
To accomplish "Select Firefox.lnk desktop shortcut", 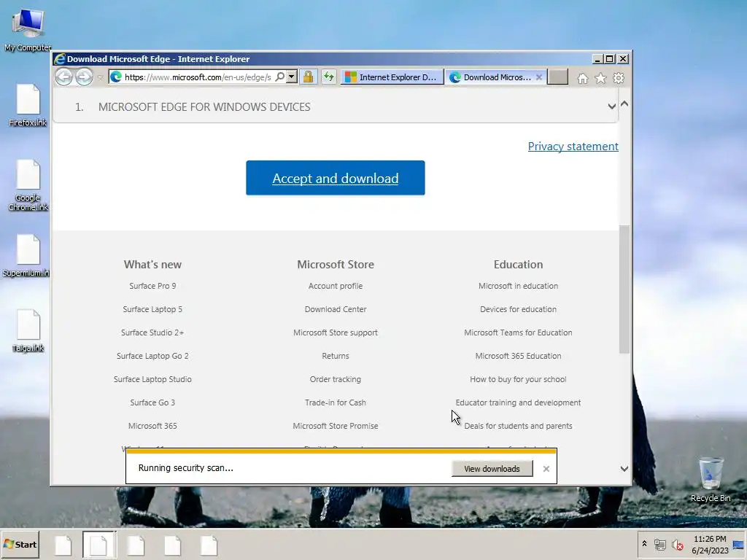I will [28, 105].
